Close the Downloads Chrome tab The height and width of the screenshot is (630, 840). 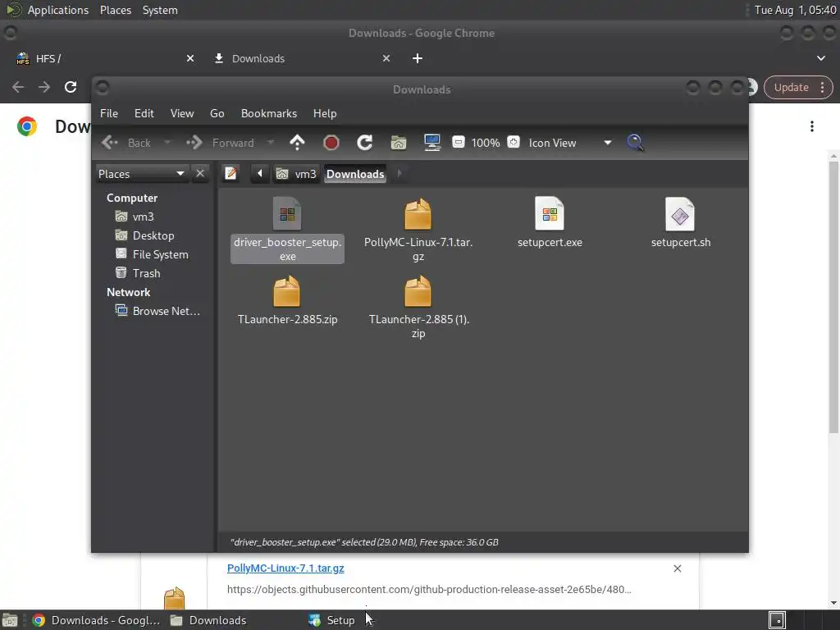tap(386, 58)
